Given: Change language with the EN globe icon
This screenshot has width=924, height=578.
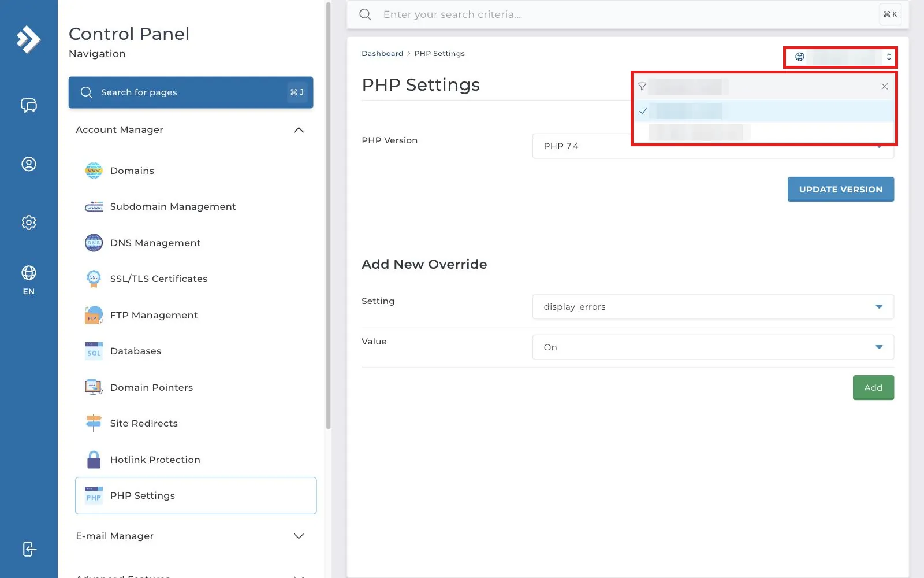Looking at the screenshot, I should pos(29,280).
